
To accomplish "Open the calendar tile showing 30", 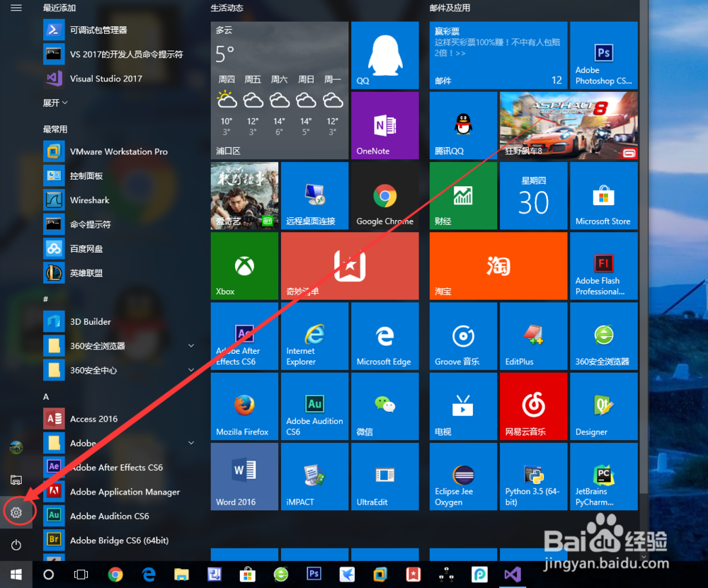I will pyautogui.click(x=533, y=196).
